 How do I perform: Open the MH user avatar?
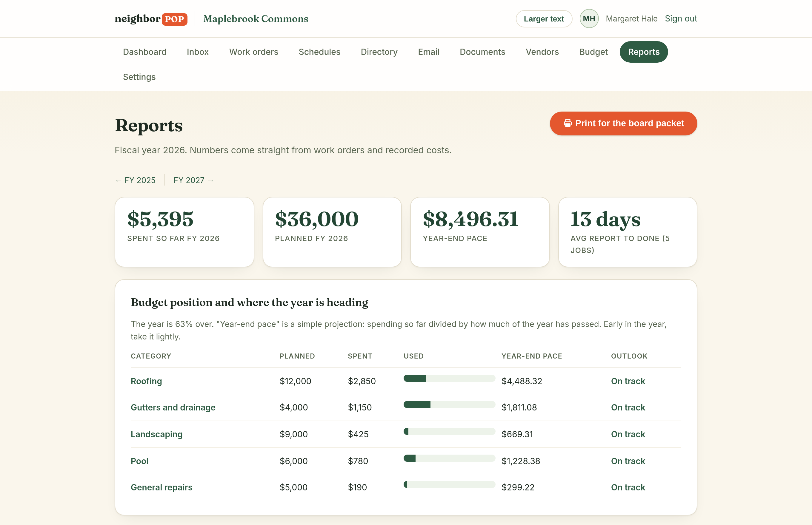pos(589,18)
